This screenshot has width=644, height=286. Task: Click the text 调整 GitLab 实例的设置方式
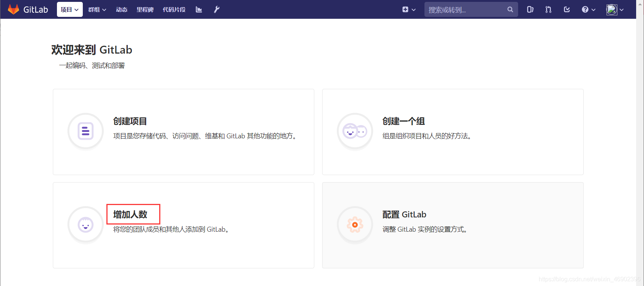tap(425, 229)
